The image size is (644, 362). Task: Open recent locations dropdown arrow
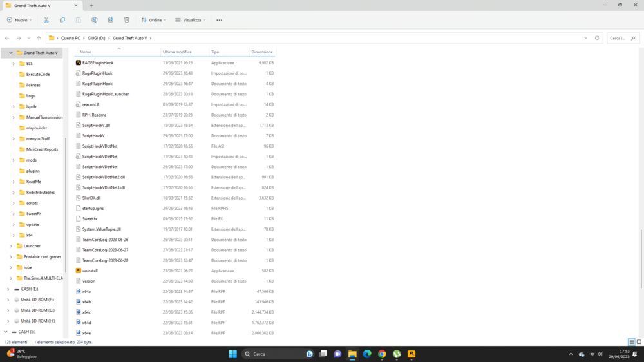point(29,38)
